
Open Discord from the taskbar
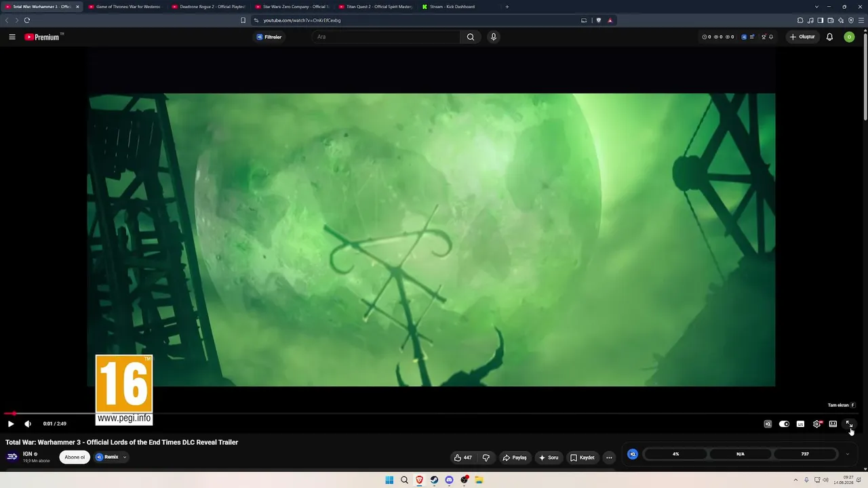tap(449, 480)
